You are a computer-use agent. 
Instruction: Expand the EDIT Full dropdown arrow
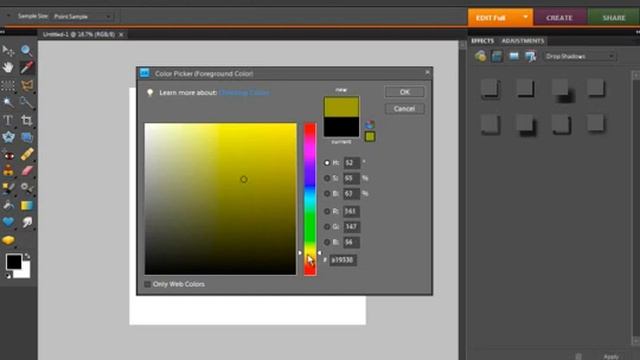pos(526,17)
